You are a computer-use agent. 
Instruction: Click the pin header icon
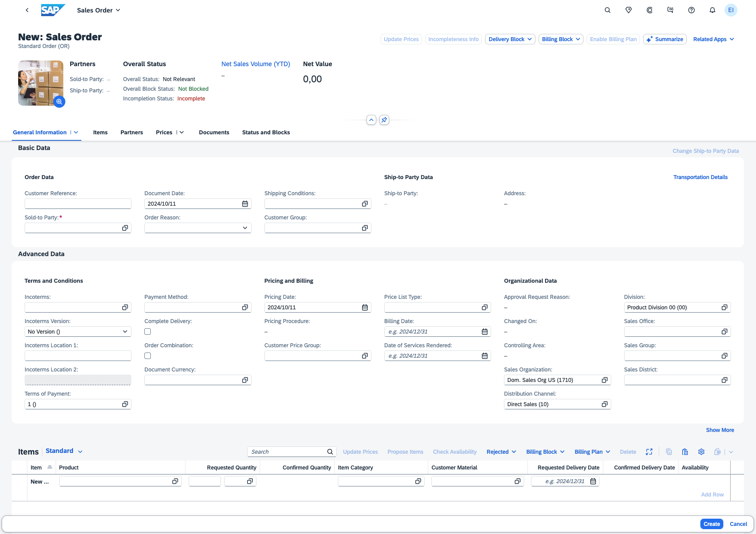point(384,120)
